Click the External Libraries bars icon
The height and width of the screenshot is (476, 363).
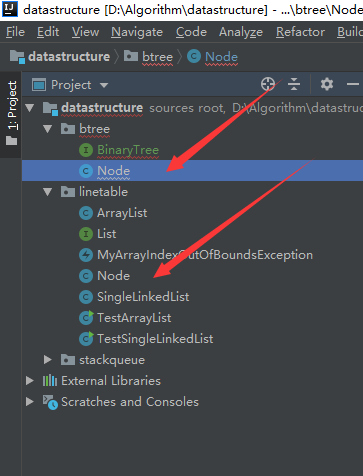click(50, 380)
